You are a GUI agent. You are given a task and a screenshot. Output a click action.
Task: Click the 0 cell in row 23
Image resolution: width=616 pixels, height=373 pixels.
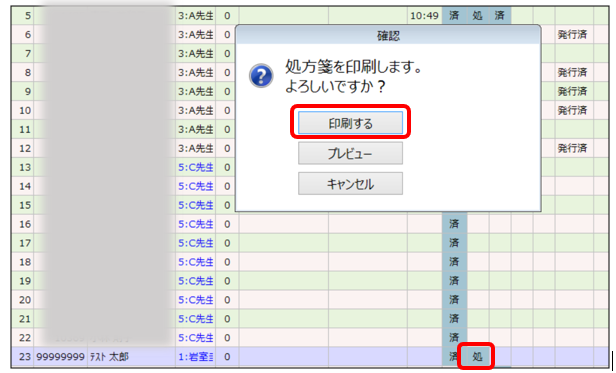tap(227, 357)
